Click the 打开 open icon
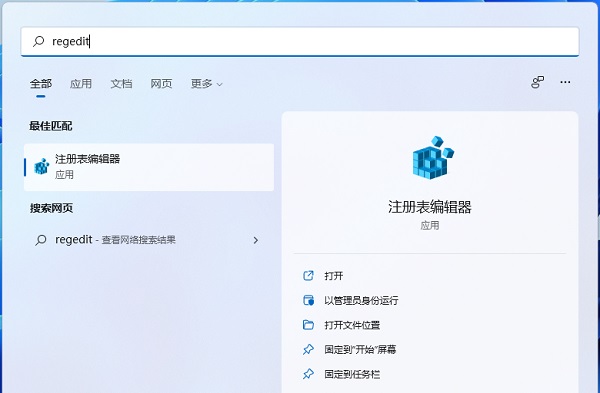 coord(308,276)
